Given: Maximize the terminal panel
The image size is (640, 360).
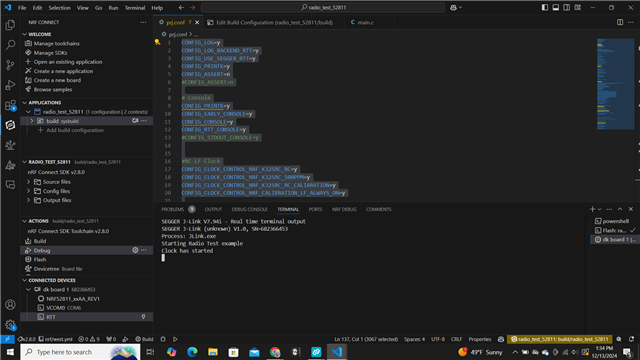Looking at the screenshot, I should [620, 209].
